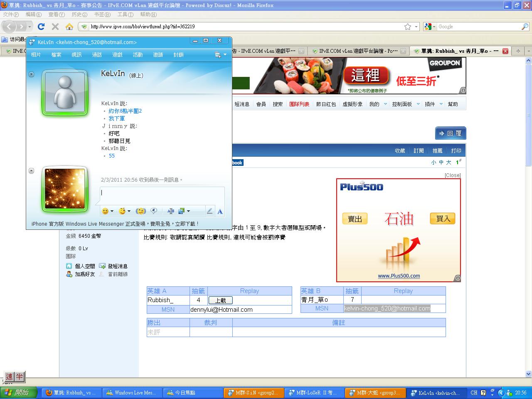Viewport: 532px width, 399px height.
Task: Open the 我的 dropdown in forum nav
Action: (385, 104)
